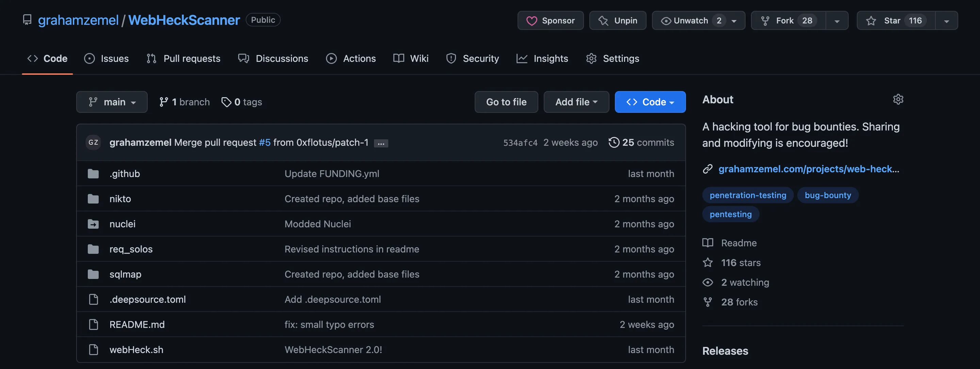The width and height of the screenshot is (980, 369).
Task: Open the Insights tab
Action: pos(542,58)
